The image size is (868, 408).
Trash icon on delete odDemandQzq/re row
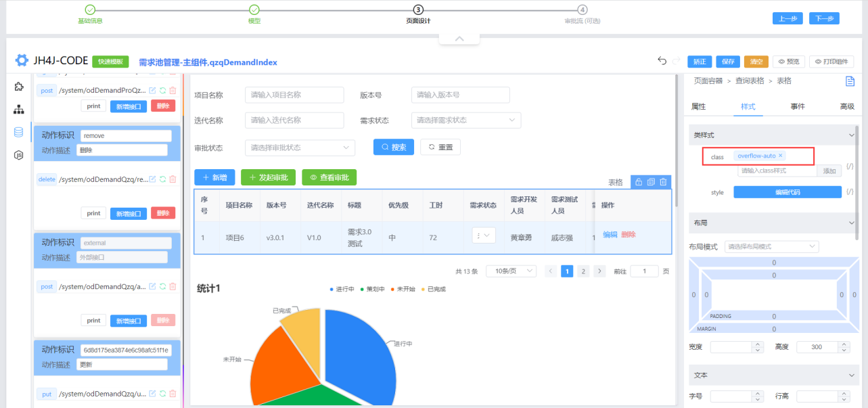[173, 179]
